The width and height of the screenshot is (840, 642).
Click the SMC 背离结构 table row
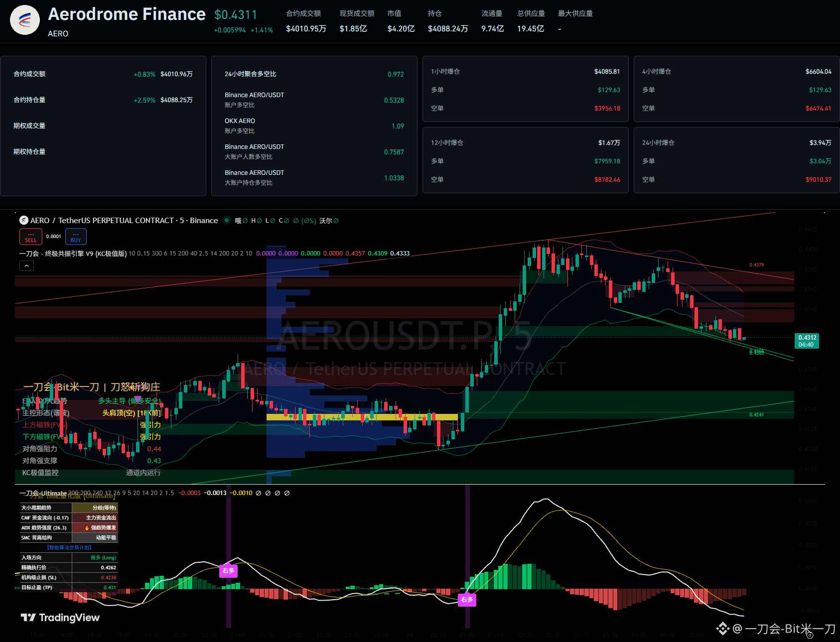69,538
